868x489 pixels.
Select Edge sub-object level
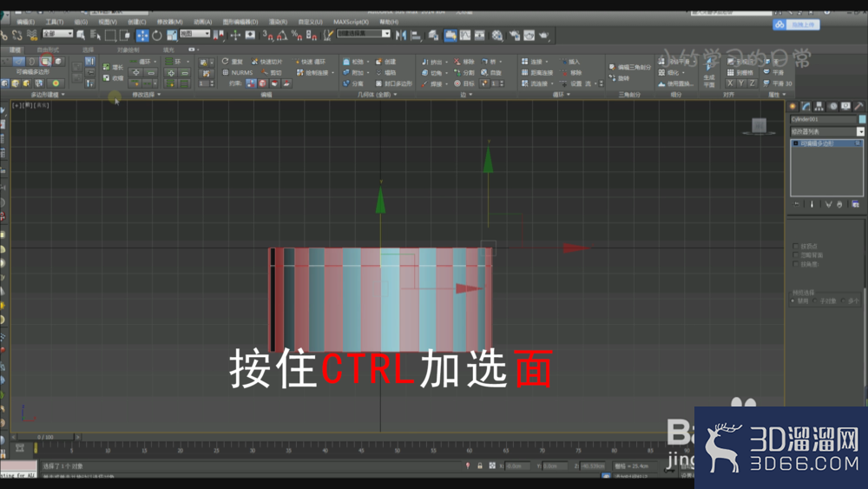tap(19, 62)
